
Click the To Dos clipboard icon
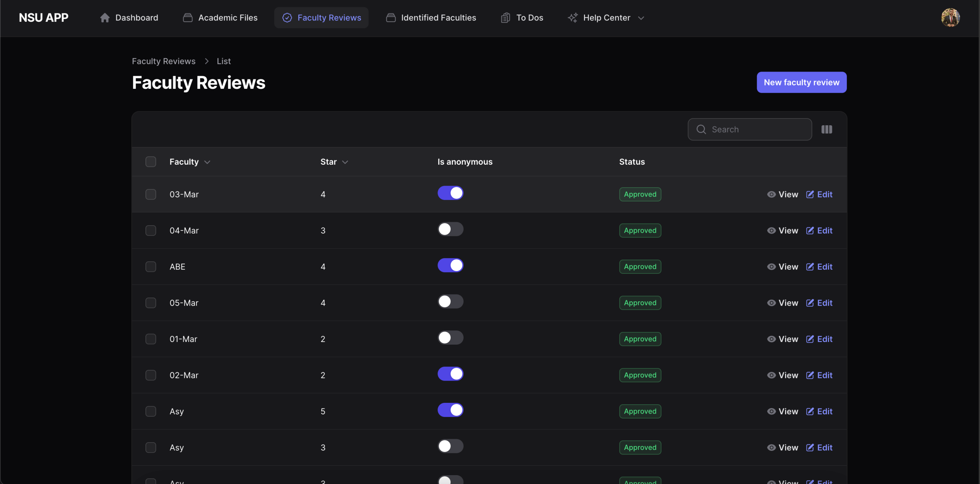click(505, 18)
